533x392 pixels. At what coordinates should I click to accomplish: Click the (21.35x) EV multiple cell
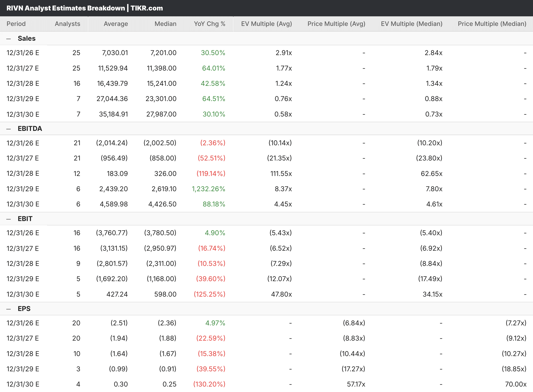279,158
